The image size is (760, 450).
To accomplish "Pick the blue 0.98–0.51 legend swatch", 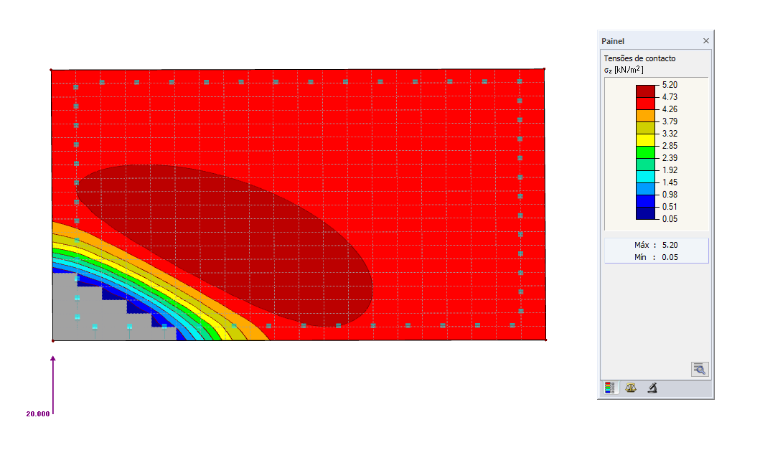I will coord(646,201).
